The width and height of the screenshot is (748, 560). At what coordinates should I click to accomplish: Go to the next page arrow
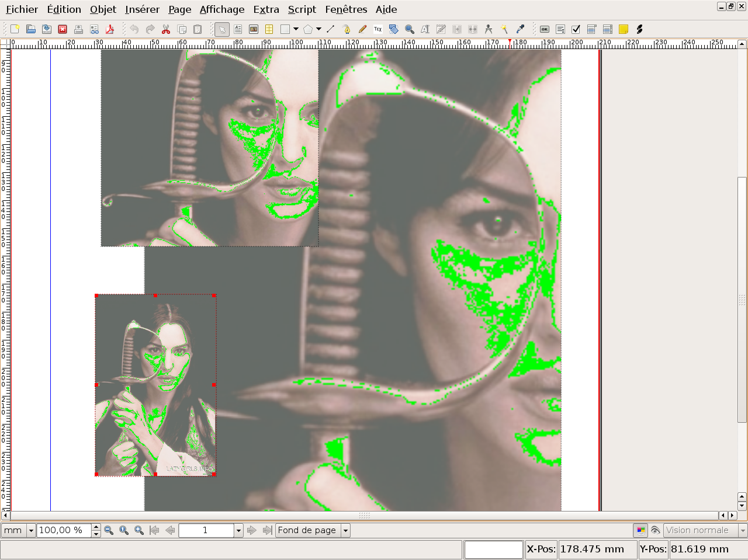coord(252,530)
